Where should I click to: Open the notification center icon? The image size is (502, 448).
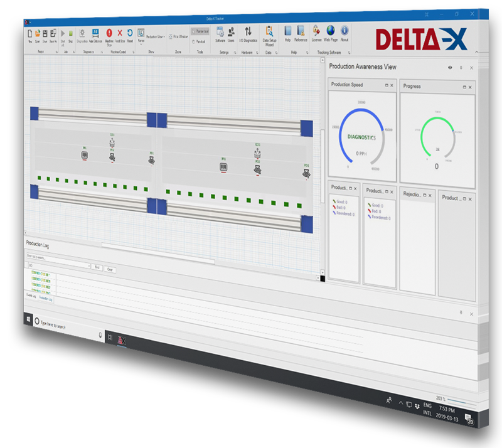point(469,419)
